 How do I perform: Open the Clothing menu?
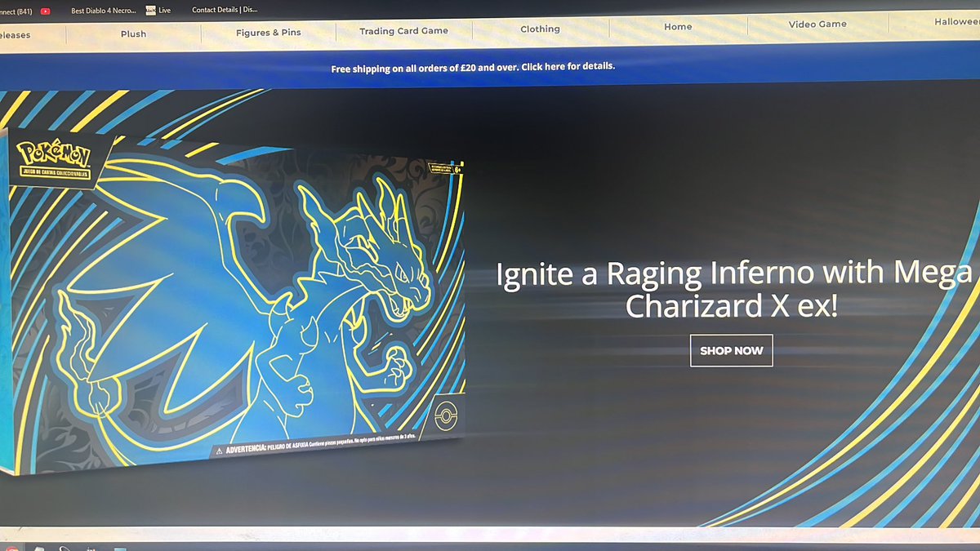click(540, 29)
